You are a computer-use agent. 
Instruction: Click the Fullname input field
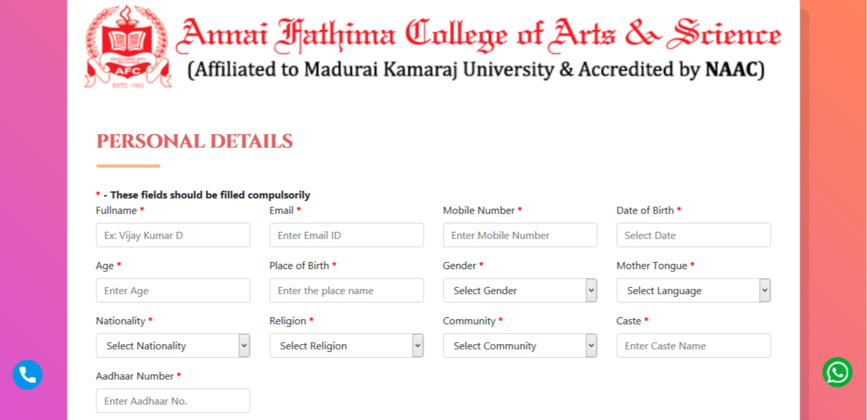(x=173, y=235)
